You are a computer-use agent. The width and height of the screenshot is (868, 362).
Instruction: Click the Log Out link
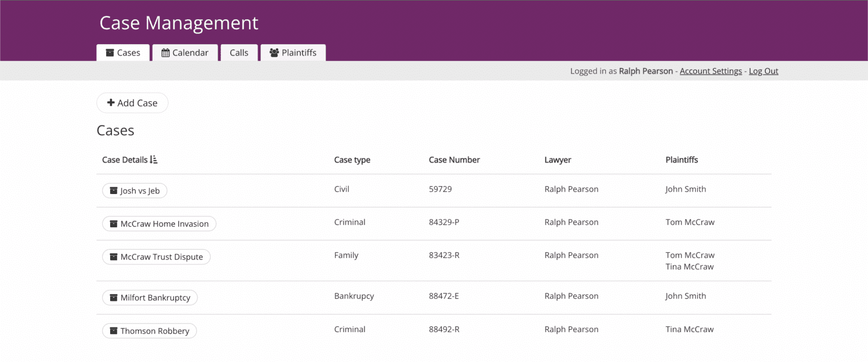[x=763, y=71]
